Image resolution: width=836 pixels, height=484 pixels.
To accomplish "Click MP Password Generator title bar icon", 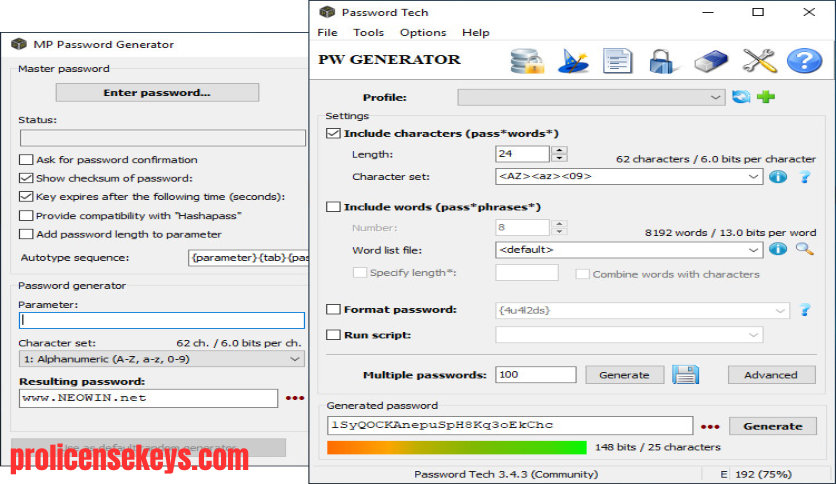I will [x=19, y=44].
